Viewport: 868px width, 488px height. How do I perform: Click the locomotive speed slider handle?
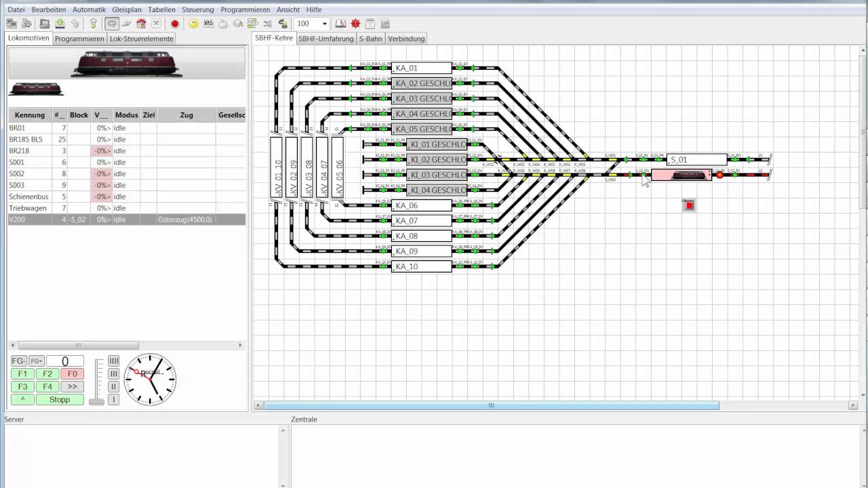coord(97,401)
